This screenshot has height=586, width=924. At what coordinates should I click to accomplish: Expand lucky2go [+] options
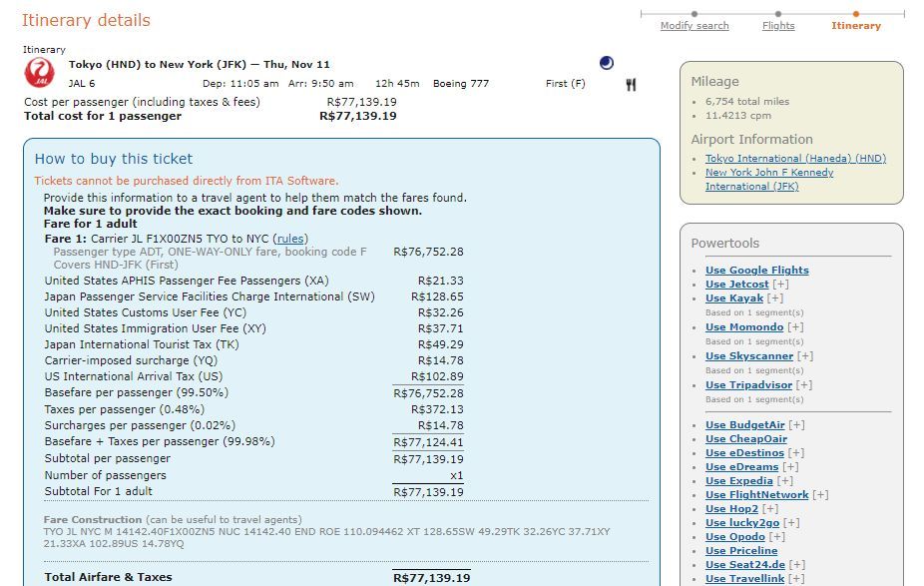(x=791, y=523)
